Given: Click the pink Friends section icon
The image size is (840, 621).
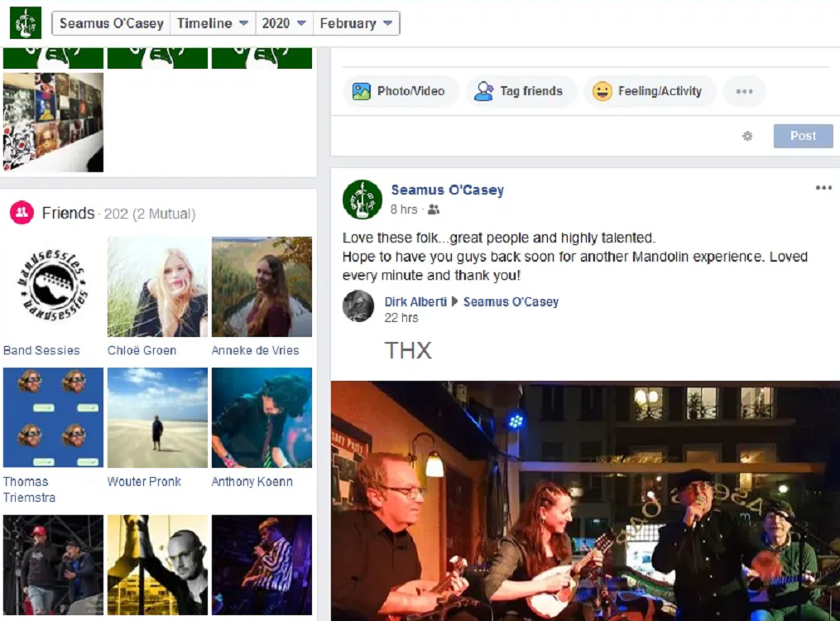Looking at the screenshot, I should pos(21,214).
